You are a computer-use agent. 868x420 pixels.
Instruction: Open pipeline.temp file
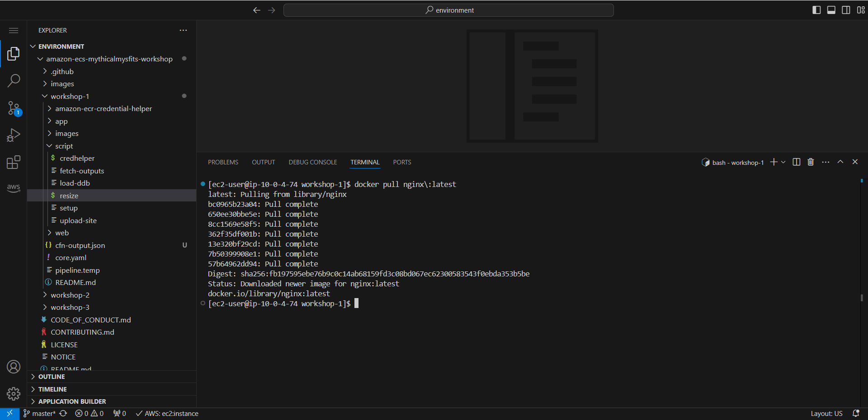click(112, 271)
